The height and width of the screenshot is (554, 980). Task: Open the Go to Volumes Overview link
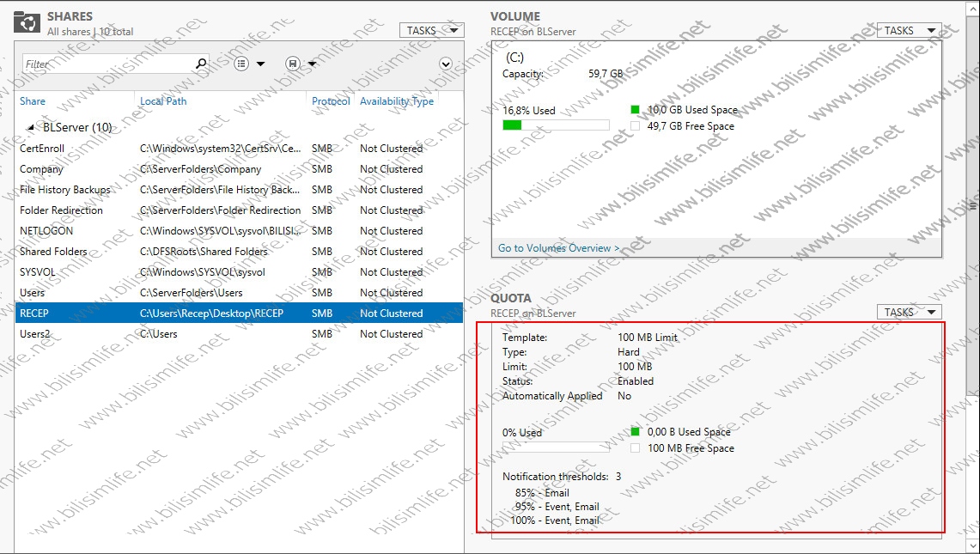[x=559, y=248]
